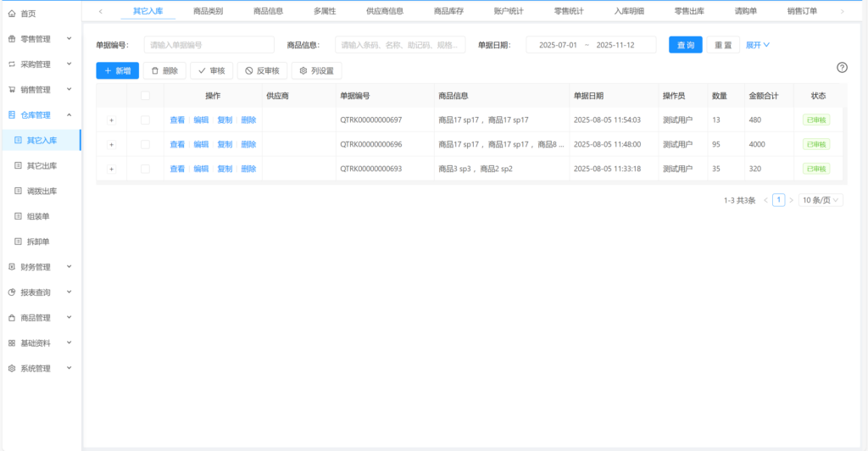The height and width of the screenshot is (451, 868).
Task: Click the 单据编号 input field
Action: point(209,45)
